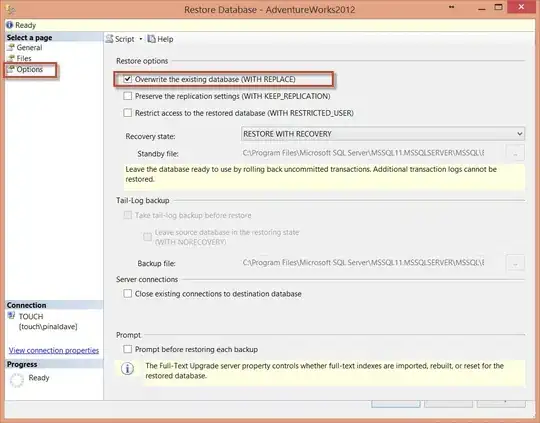The image size is (540, 423).
Task: Open View connection properties link
Action: 54,350
